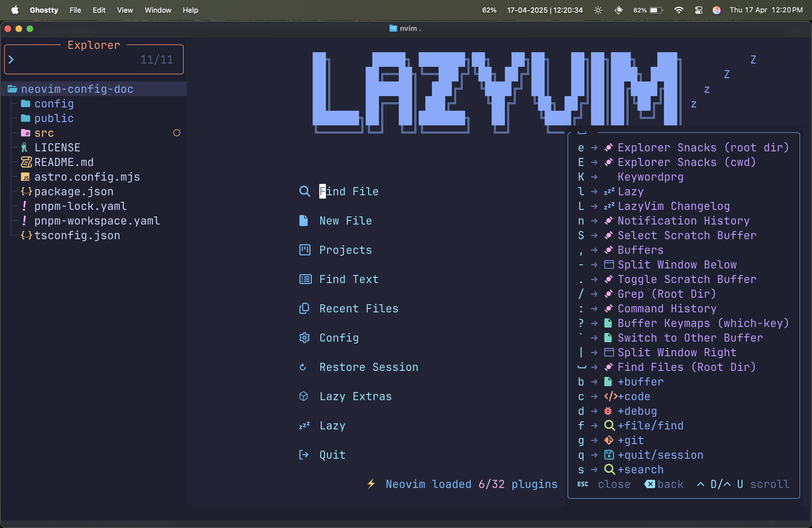Click the modified circle marker on src row
This screenshot has height=528, width=812.
click(x=176, y=133)
